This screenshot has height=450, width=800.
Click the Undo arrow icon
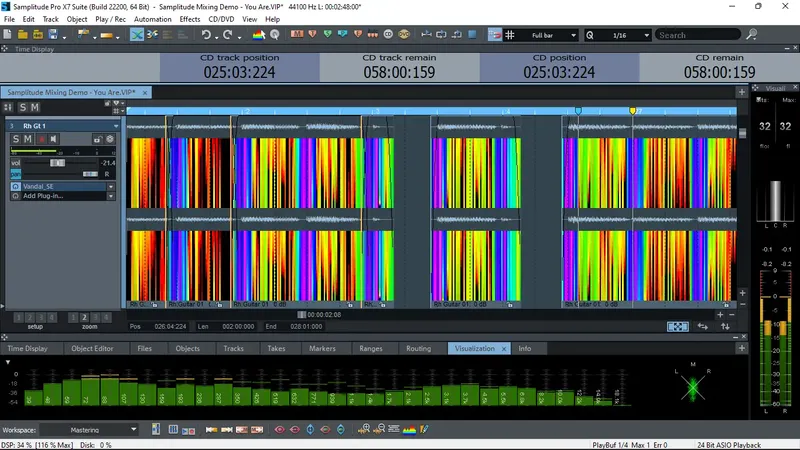205,35
